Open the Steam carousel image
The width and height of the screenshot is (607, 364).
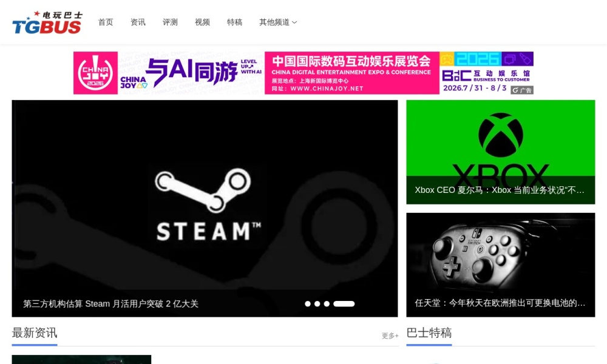(x=205, y=209)
